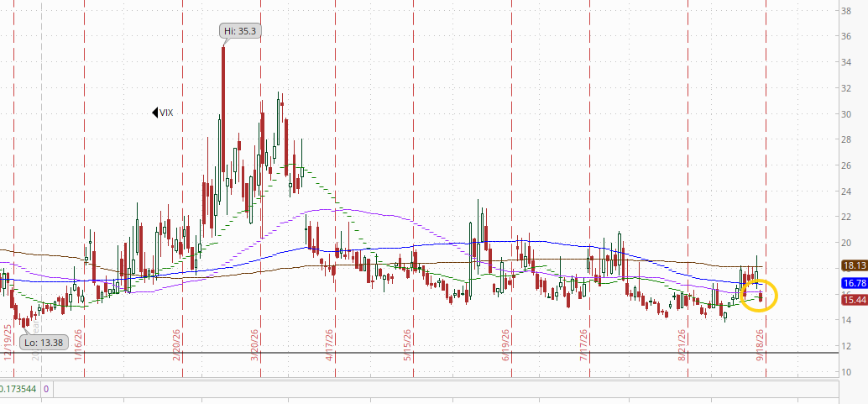Select the gray horizontal price level line
868x404 pixels.
[419, 353]
